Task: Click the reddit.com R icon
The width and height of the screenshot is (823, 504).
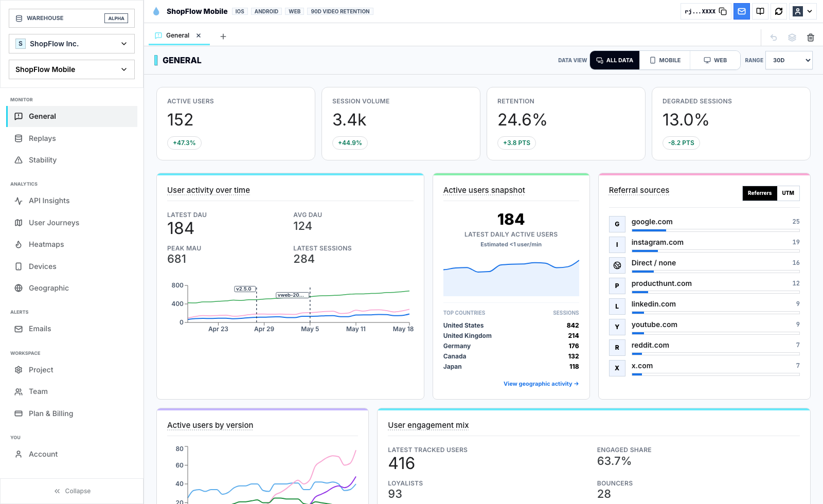Action: 617,348
